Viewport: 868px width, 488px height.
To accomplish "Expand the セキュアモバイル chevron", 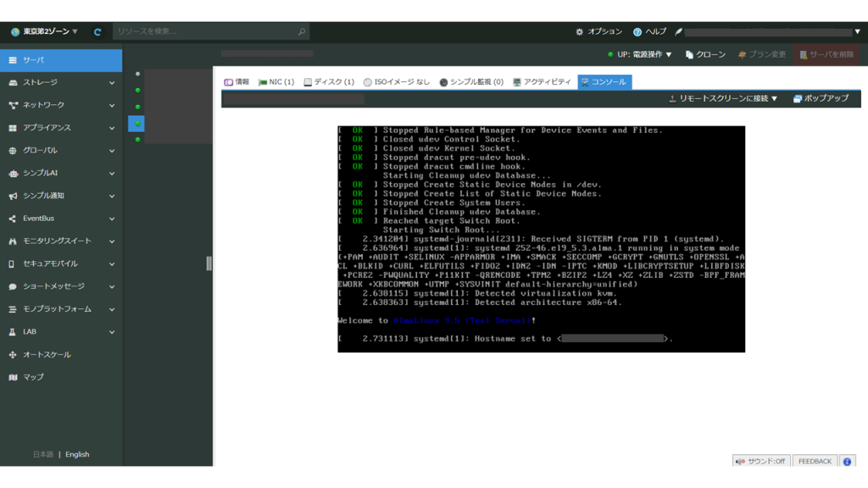I will pos(112,264).
